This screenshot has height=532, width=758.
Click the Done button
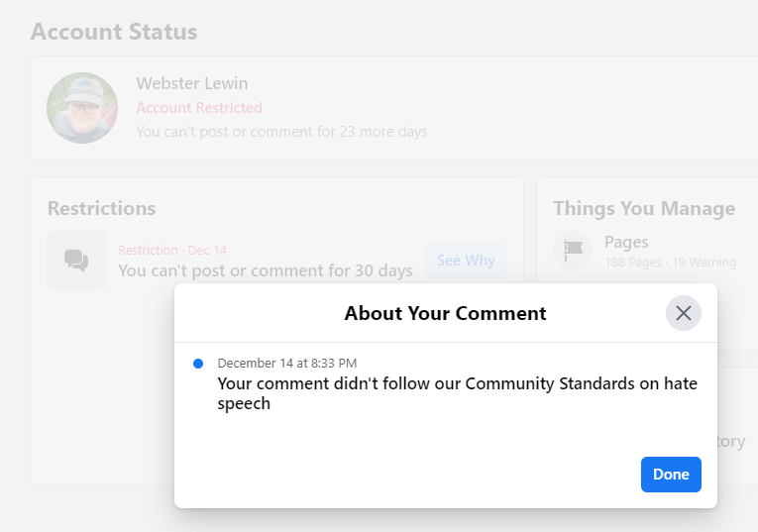(671, 475)
